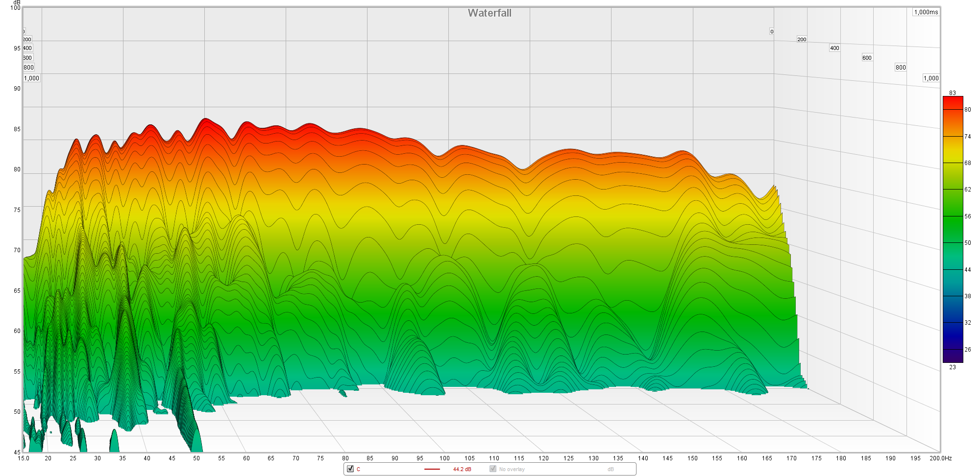Click the No overlay text in legend
Screen dimensions: 980x476
pos(512,469)
